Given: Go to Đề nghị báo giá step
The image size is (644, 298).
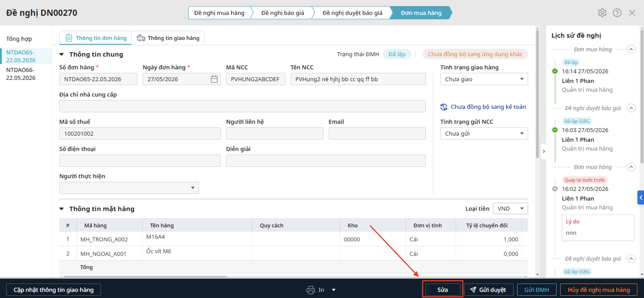Looking at the screenshot, I should (282, 13).
